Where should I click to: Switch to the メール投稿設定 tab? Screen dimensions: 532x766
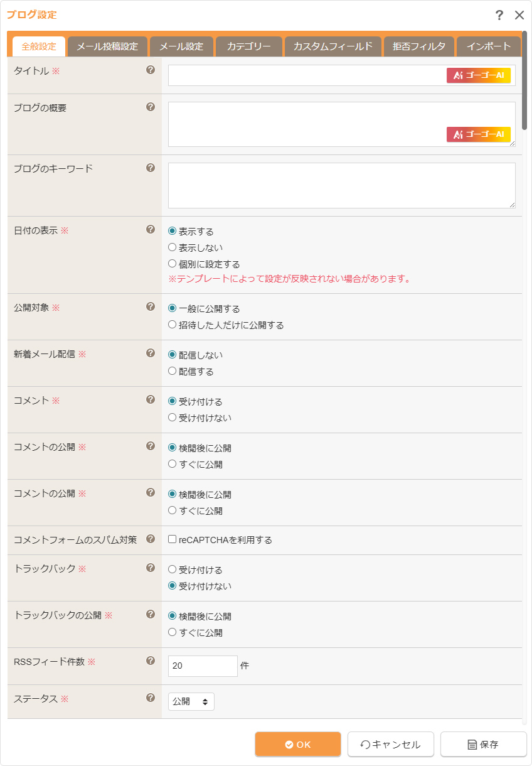(x=107, y=46)
